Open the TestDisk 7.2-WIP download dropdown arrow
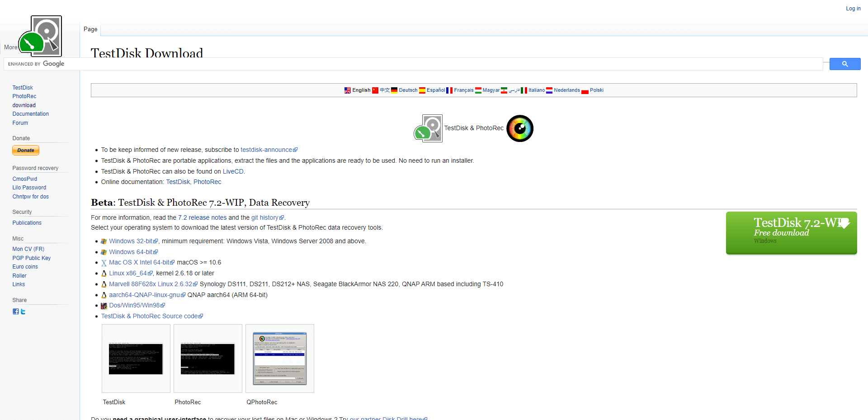Viewport: 868px width, 420px height. coord(845,223)
